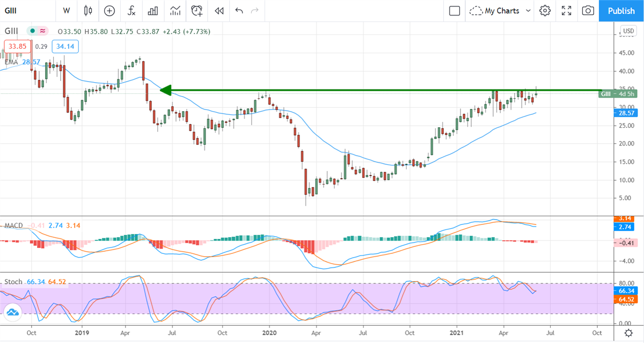Start Bar Replay with the rewind icon

(218, 11)
